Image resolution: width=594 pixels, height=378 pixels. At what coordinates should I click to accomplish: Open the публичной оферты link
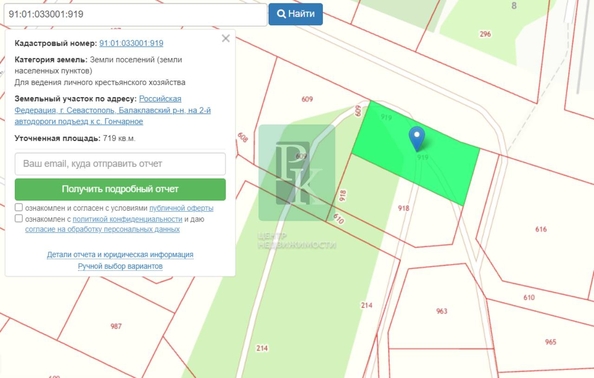tap(181, 208)
